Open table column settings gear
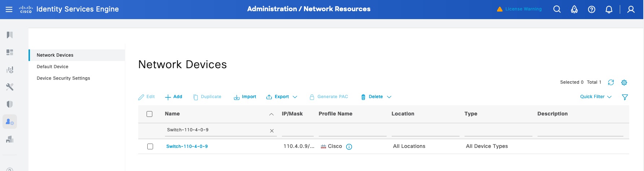The width and height of the screenshot is (644, 171). coord(624,83)
